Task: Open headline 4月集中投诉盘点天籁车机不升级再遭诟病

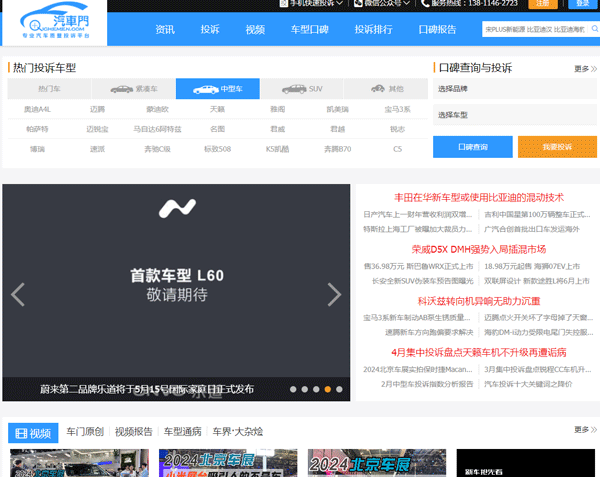Action: point(479,352)
